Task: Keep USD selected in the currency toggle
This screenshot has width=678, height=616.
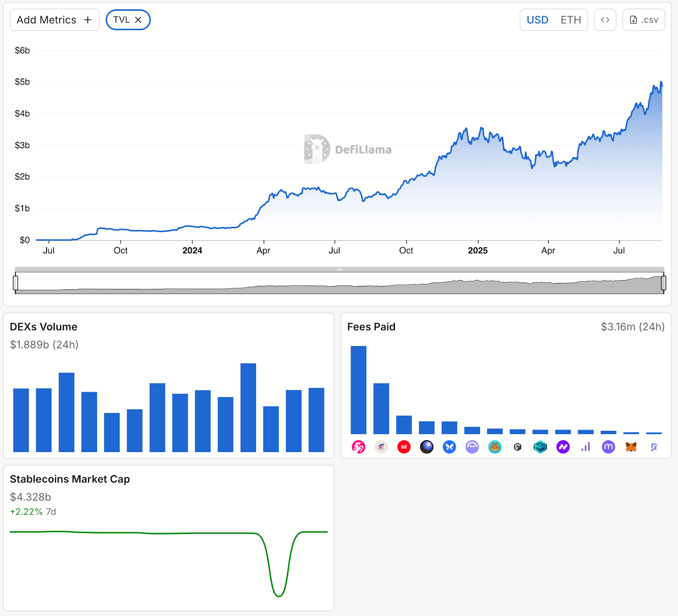Action: pyautogui.click(x=537, y=19)
